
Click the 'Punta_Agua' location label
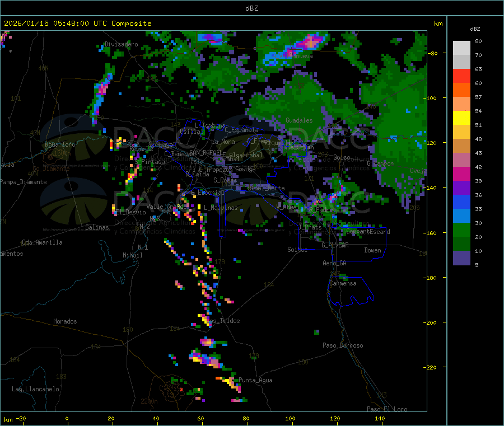255,380
